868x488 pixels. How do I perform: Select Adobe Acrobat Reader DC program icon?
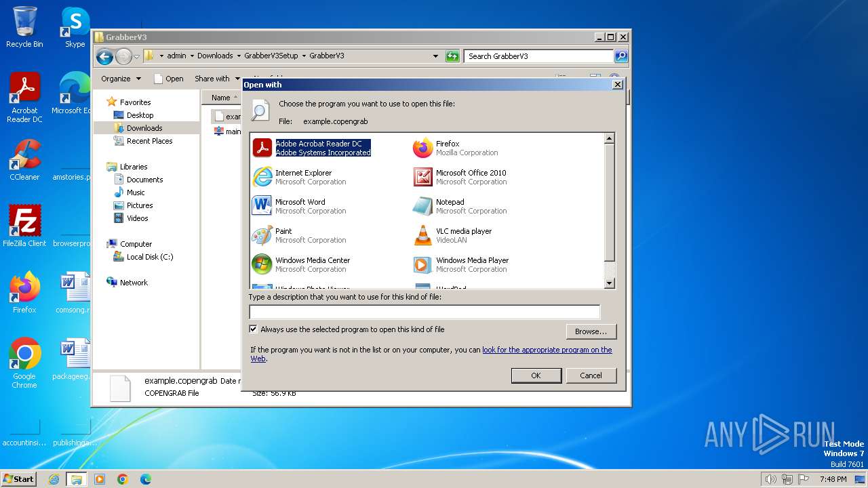tap(262, 148)
